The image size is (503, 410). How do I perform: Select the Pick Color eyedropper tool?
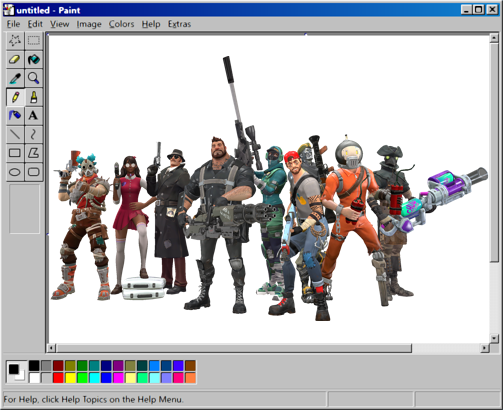15,78
